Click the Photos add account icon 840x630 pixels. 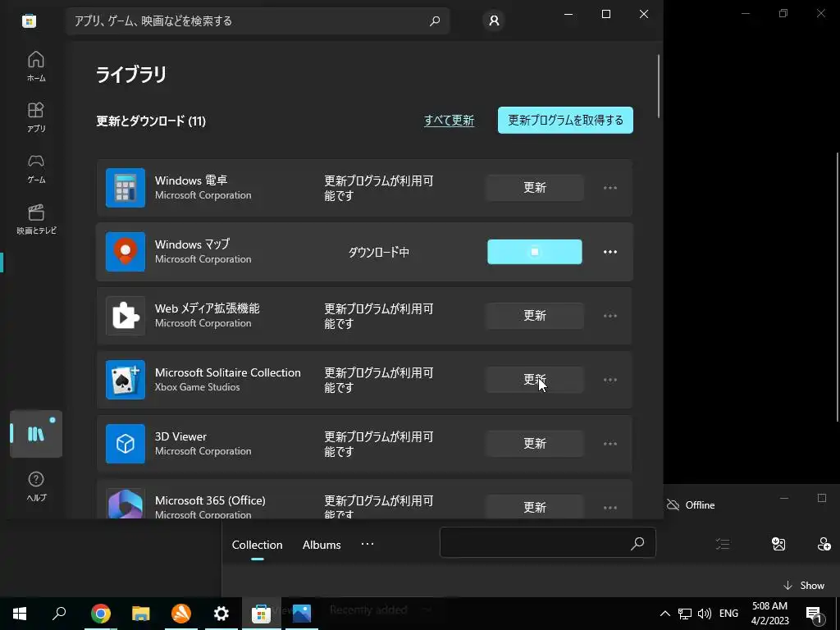pyautogui.click(x=824, y=545)
